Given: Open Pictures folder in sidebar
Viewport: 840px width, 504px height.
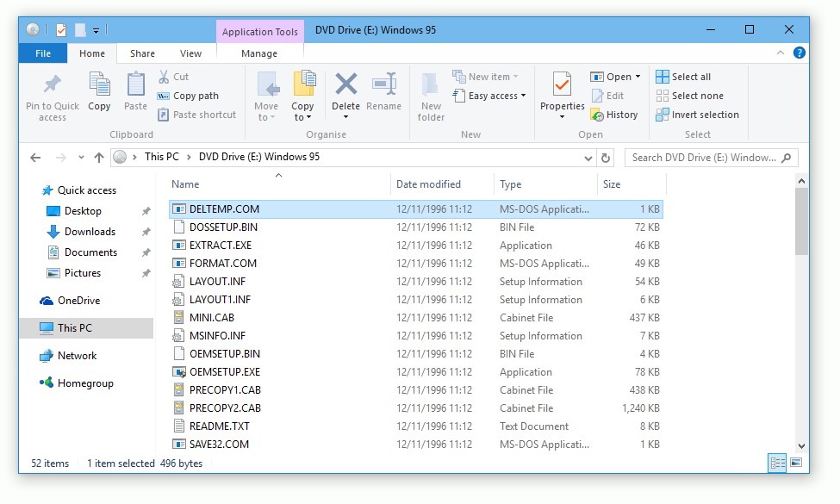Looking at the screenshot, I should (x=73, y=273).
